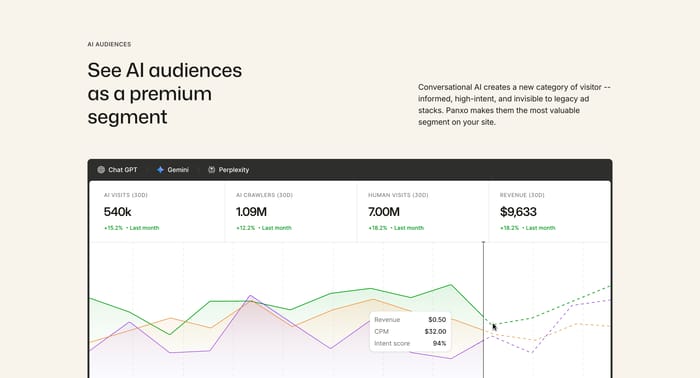Switch to the Perplexity tab

[x=229, y=170]
